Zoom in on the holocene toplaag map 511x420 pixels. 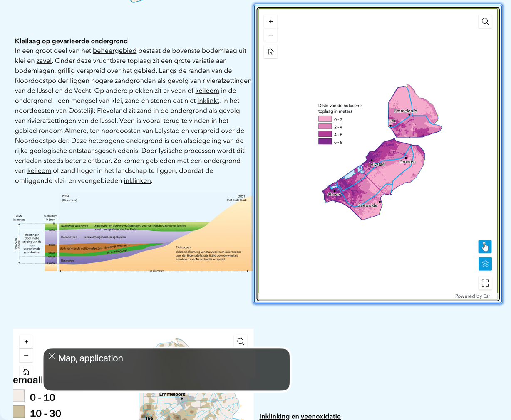click(270, 22)
